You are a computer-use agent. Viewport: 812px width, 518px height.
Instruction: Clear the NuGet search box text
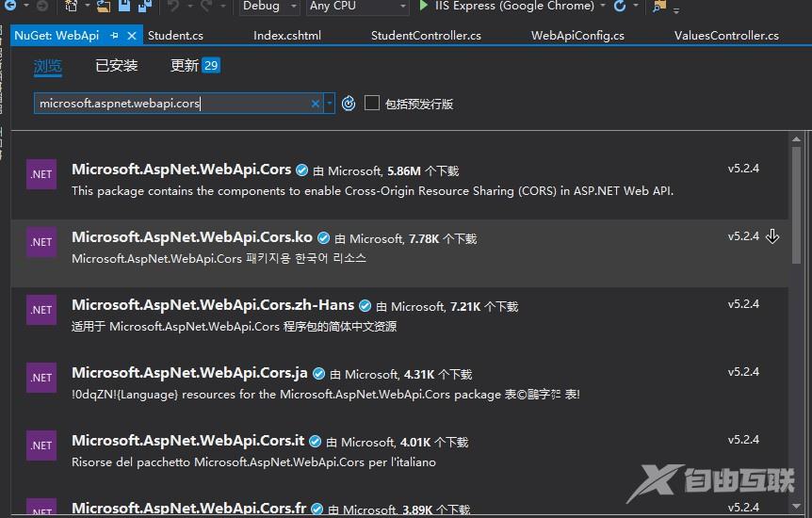(x=315, y=104)
